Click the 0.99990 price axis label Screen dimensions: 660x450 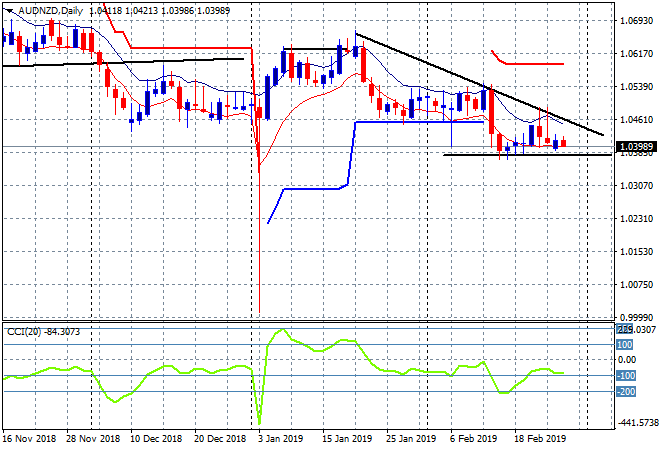coord(636,317)
